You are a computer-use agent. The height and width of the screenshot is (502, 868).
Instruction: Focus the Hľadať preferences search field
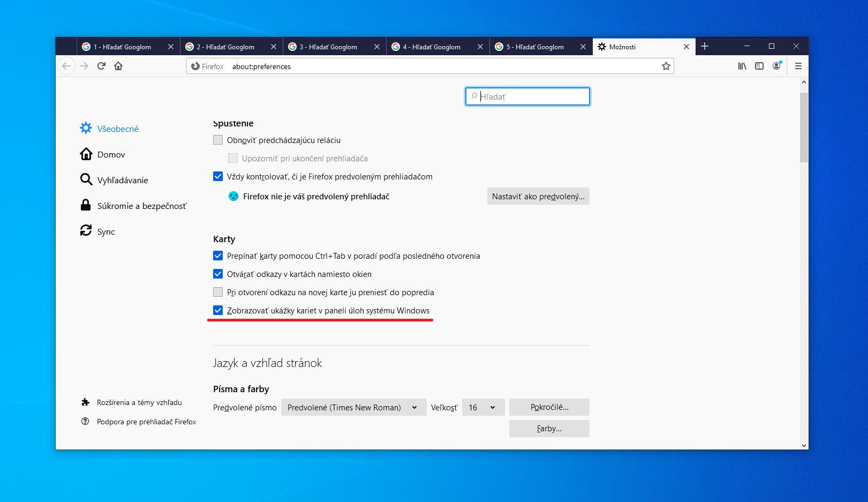[528, 96]
